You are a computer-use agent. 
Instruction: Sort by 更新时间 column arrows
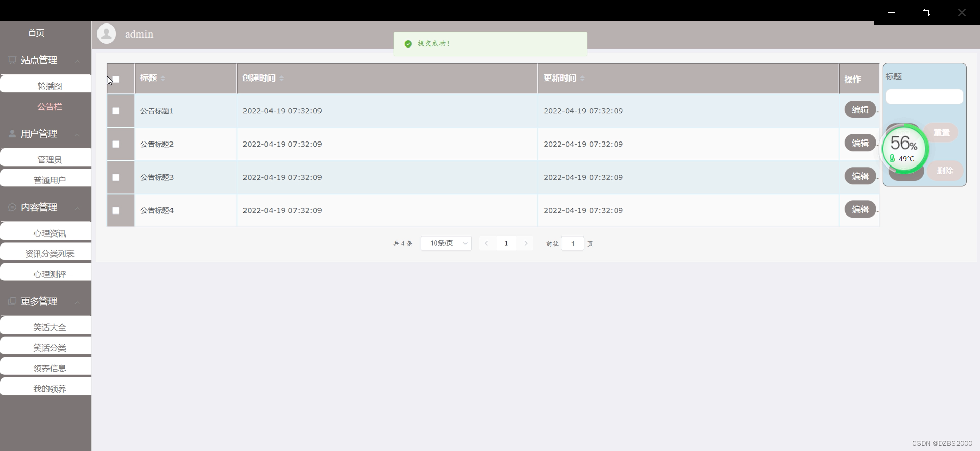click(x=582, y=78)
